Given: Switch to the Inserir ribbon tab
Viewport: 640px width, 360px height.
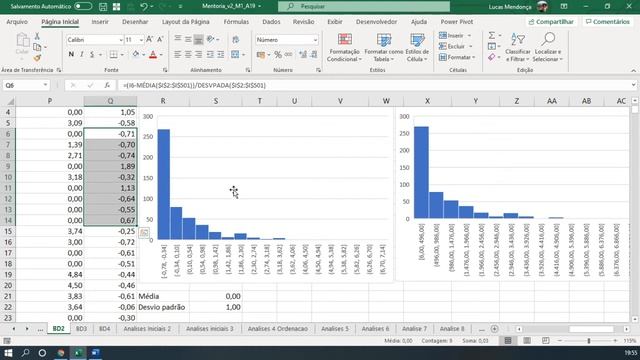Looking at the screenshot, I should 100,22.
